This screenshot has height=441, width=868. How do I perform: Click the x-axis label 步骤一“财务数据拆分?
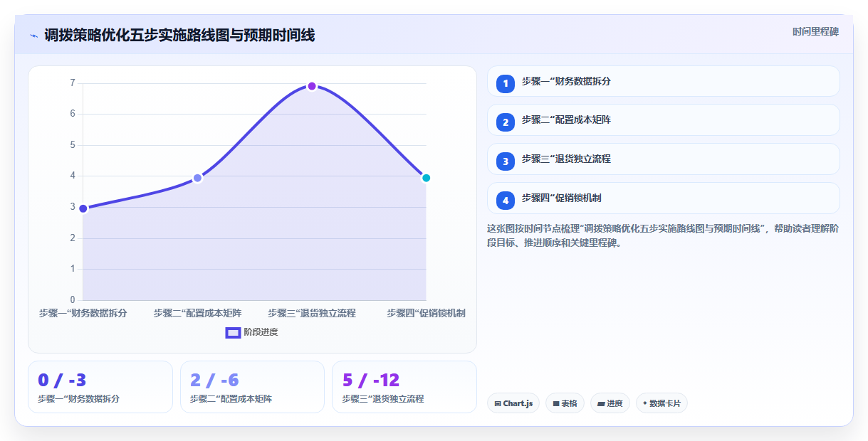click(x=83, y=313)
